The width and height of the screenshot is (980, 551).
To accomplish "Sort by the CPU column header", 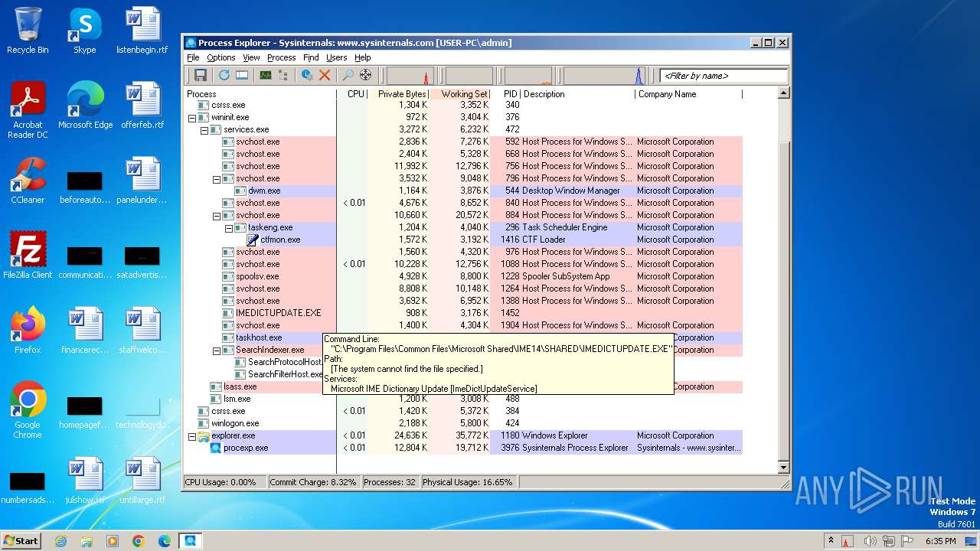I will (x=352, y=94).
